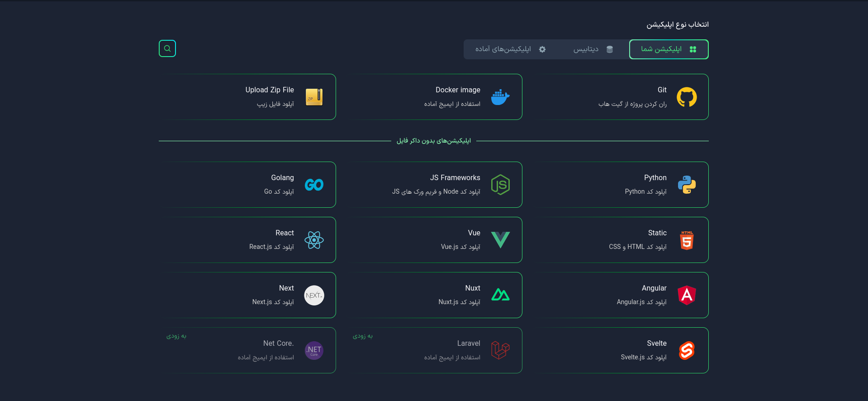Pick the React application title
The width and height of the screenshot is (868, 401).
point(285,233)
